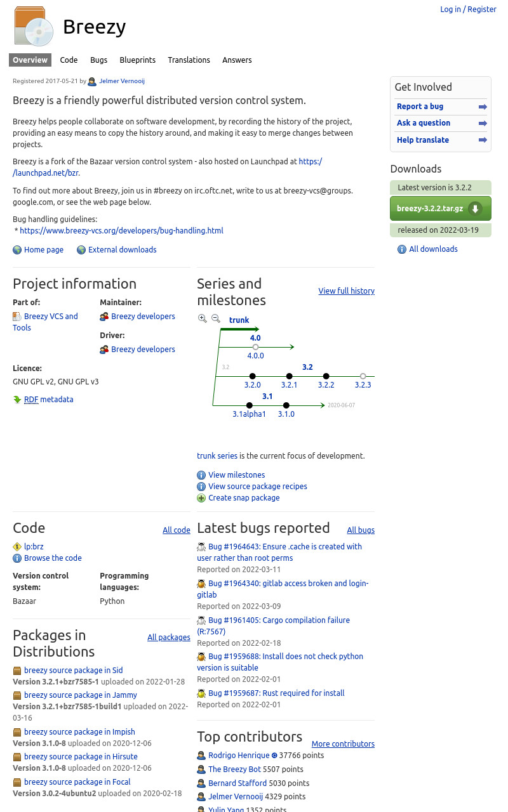The image size is (508, 812).
Task: Click the arrow icon beside Report a bug
Action: point(483,107)
